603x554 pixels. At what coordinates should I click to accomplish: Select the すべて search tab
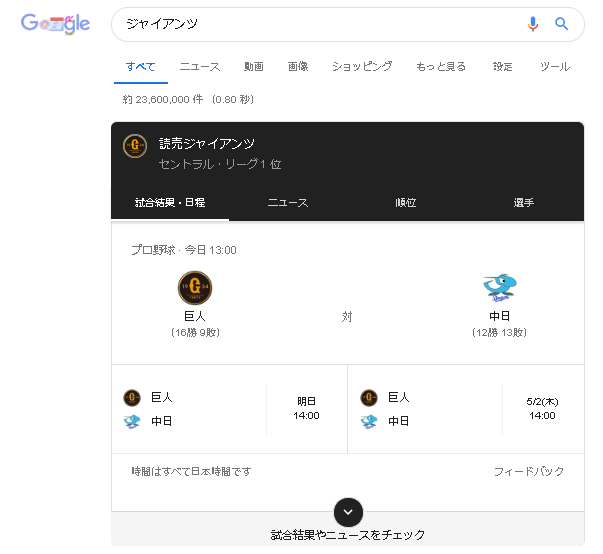tap(141, 67)
